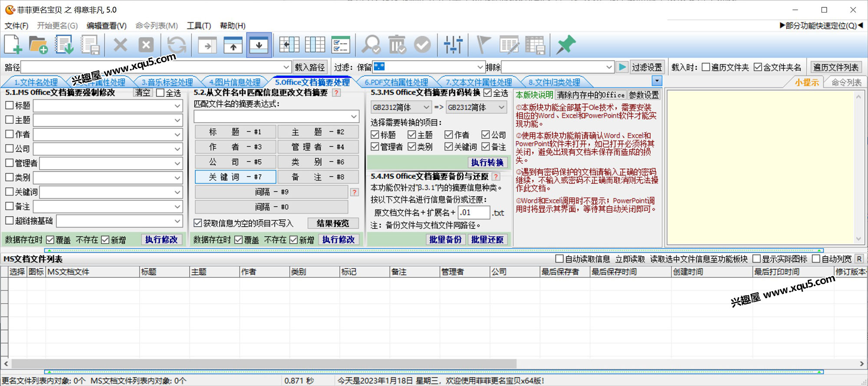The height and width of the screenshot is (386, 868).
Task: Click the grayed save list icon
Action: click(x=90, y=44)
